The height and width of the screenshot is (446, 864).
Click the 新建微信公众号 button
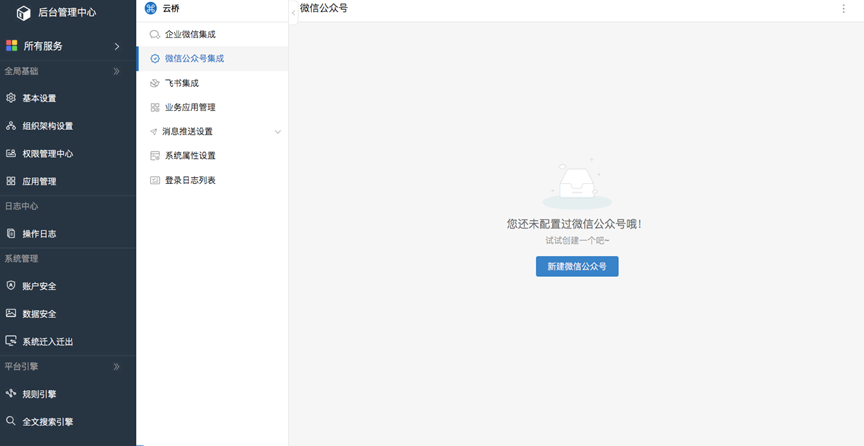click(x=577, y=266)
